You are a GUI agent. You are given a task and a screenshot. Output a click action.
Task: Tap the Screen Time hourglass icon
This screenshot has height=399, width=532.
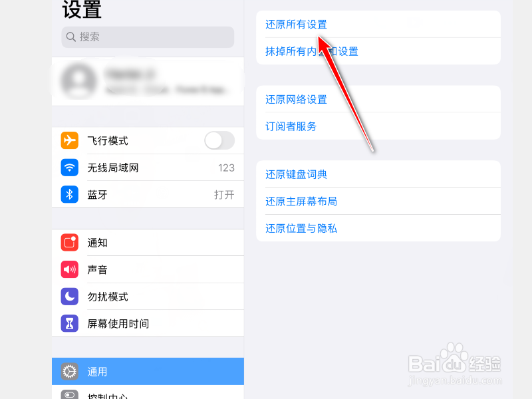point(70,324)
